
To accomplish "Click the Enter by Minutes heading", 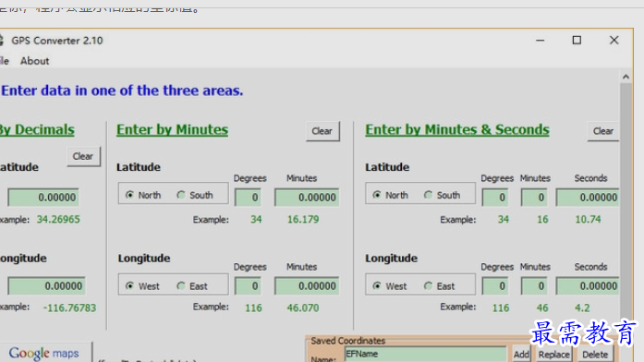I will [173, 129].
